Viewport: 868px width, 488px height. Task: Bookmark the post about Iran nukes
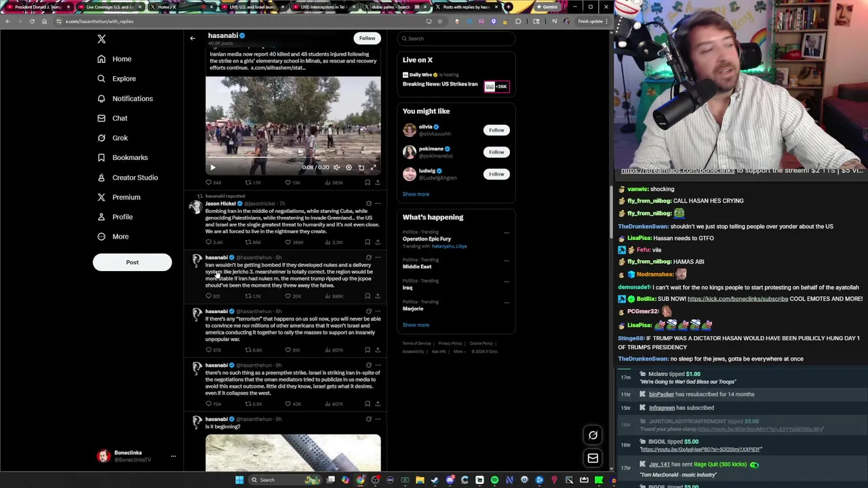click(x=368, y=296)
